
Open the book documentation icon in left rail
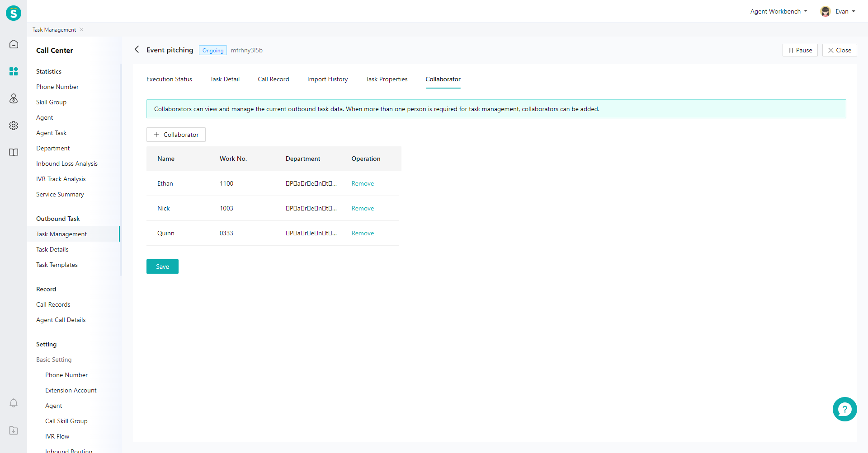point(14,153)
